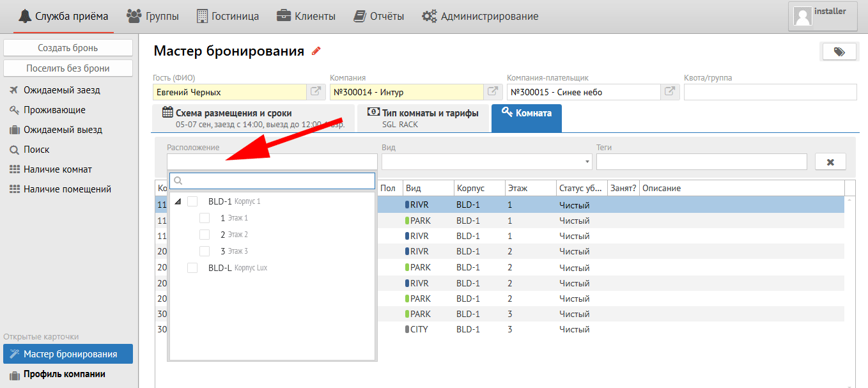The image size is (868, 388).
Task: Select the BLD-L Корпус Lux checkbox
Action: [192, 268]
